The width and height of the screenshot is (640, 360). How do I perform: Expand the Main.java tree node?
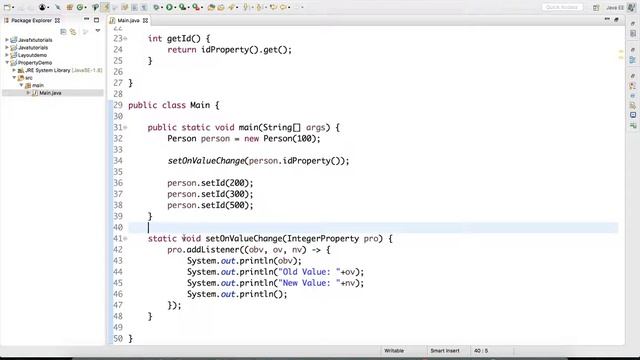28,93
